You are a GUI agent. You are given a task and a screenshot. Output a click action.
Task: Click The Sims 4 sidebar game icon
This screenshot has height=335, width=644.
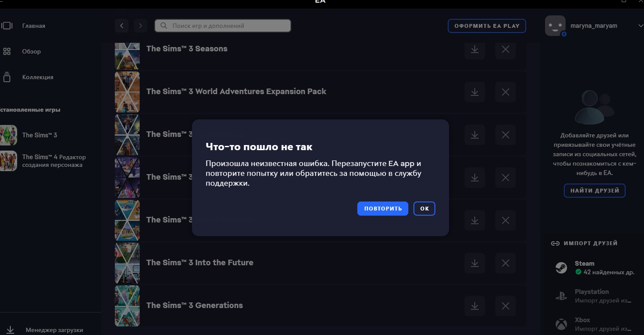click(9, 161)
